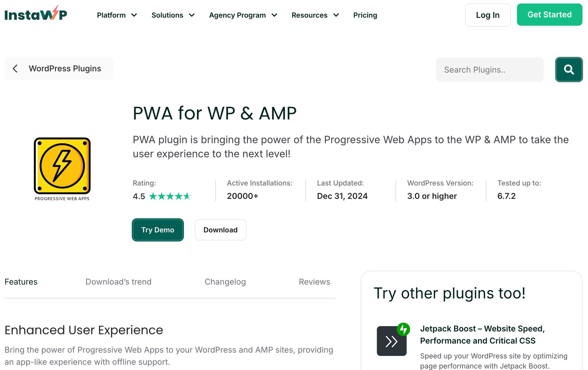Open the Agency Program dropdown

[x=243, y=15]
